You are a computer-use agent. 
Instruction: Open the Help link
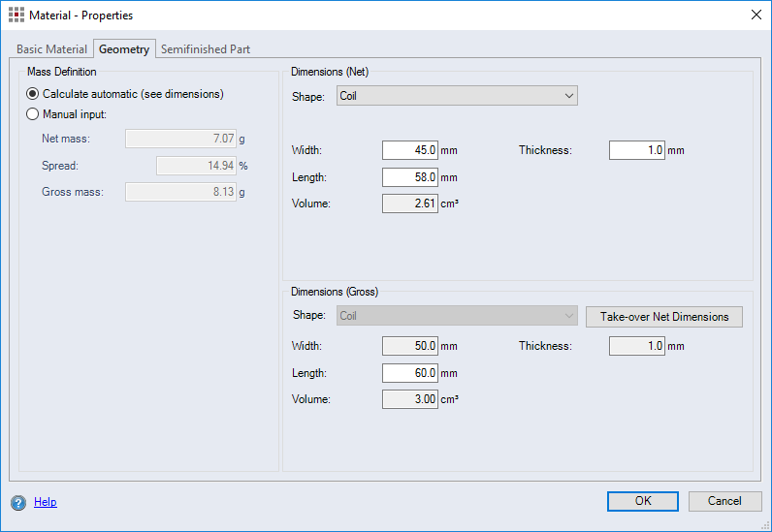46,502
